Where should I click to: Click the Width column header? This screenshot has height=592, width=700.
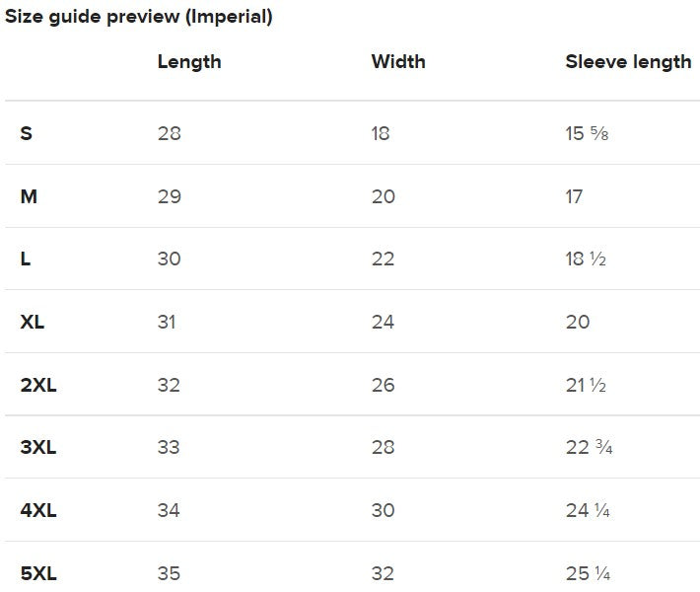coord(398,62)
